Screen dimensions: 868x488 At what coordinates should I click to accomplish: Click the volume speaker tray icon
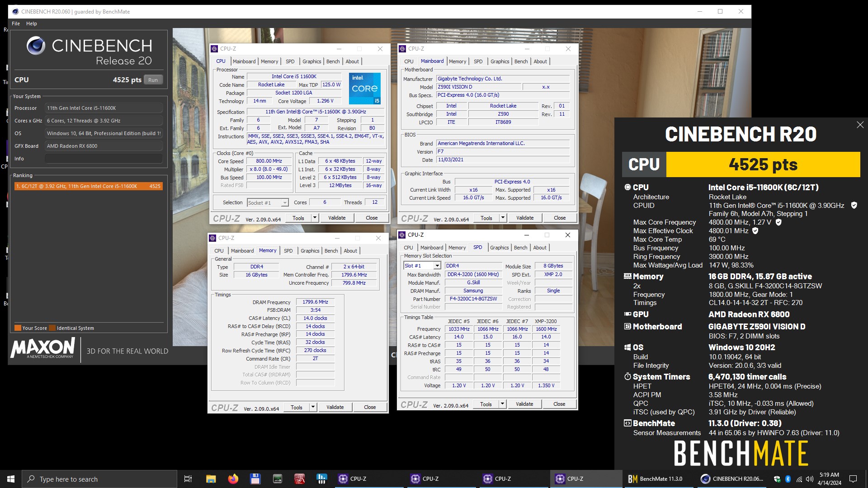[x=809, y=479]
